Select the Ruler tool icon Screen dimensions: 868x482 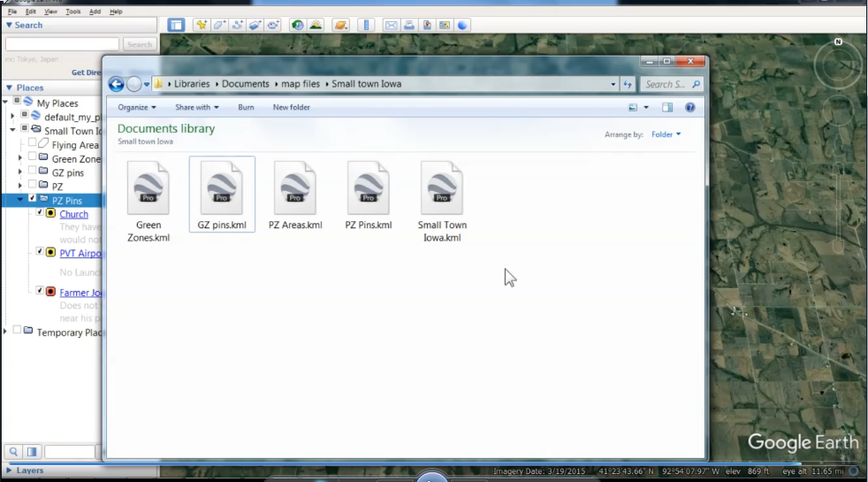tap(366, 25)
